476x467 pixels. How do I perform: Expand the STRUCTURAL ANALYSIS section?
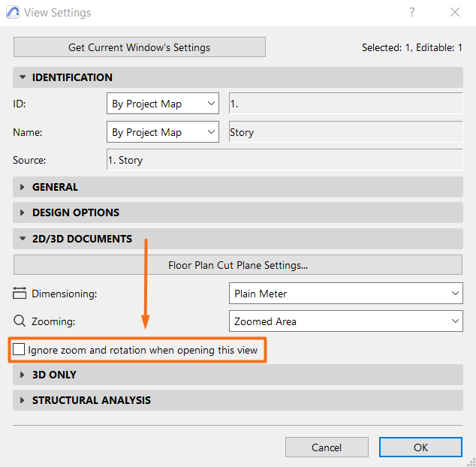pyautogui.click(x=238, y=400)
